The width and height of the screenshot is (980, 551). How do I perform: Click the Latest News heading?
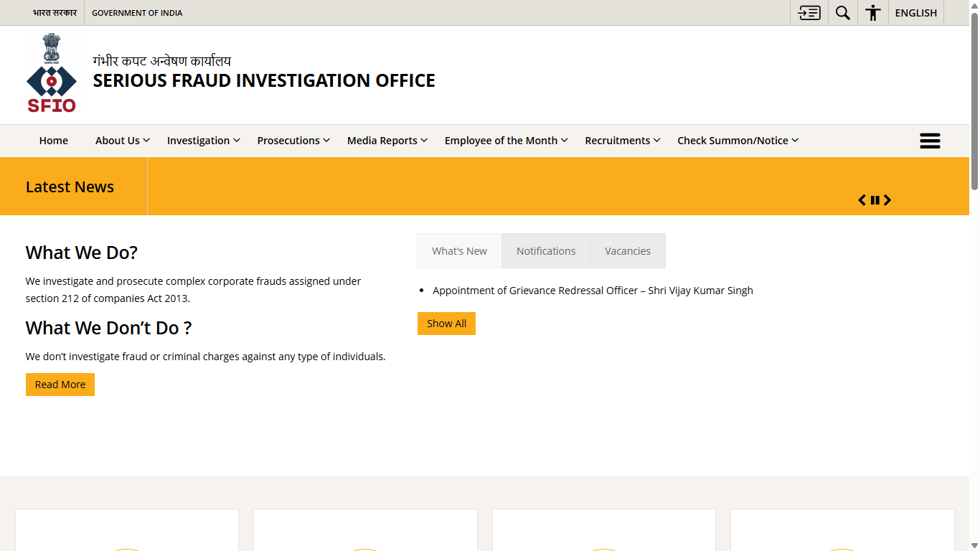coord(70,187)
